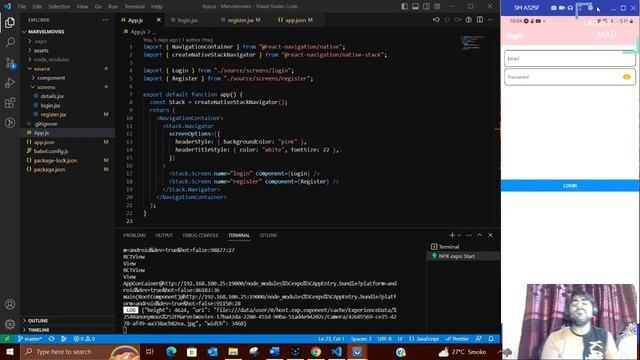The image size is (640, 360).
Task: Toggle password visibility eye in phone app
Action: [x=627, y=77]
